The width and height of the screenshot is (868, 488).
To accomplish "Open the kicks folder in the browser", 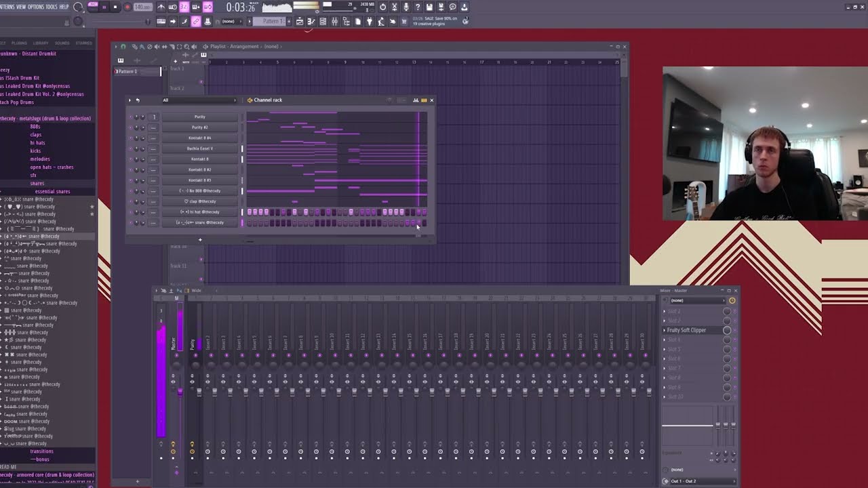I will 36,151.
